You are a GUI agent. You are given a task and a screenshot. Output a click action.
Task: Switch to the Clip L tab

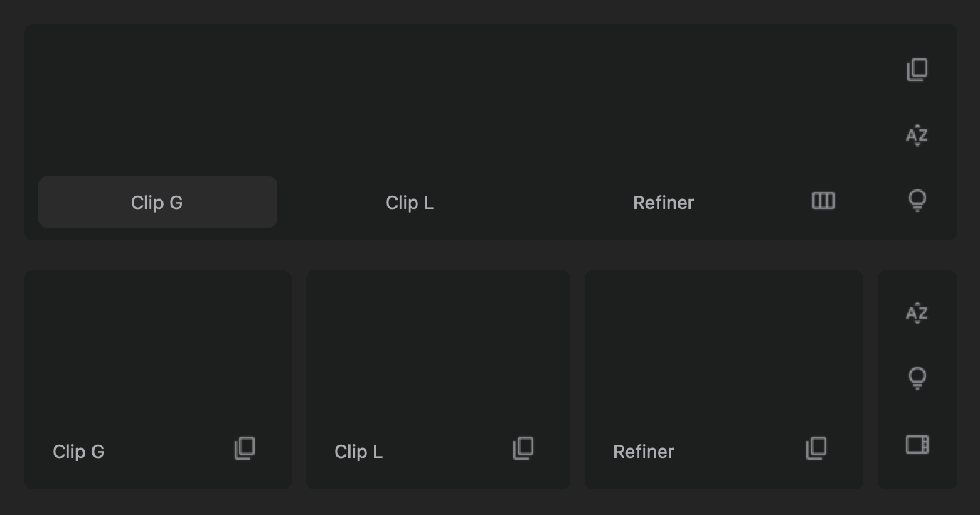click(410, 202)
